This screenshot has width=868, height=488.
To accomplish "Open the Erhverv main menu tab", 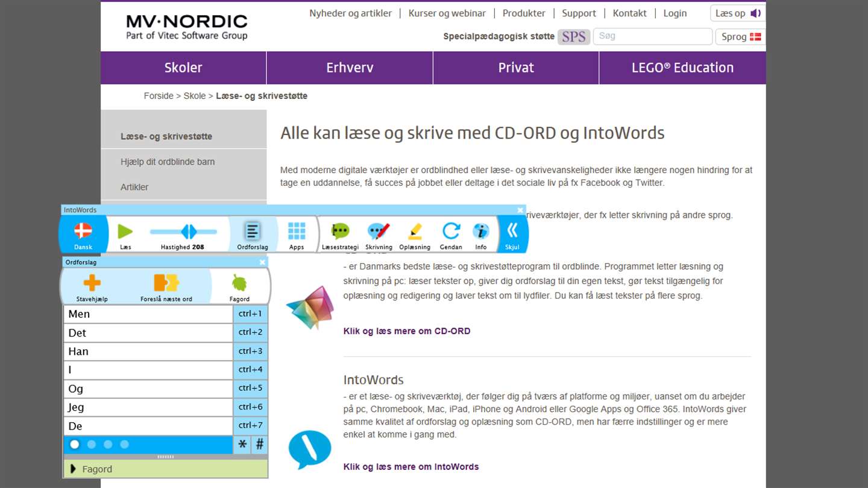I will tap(350, 68).
